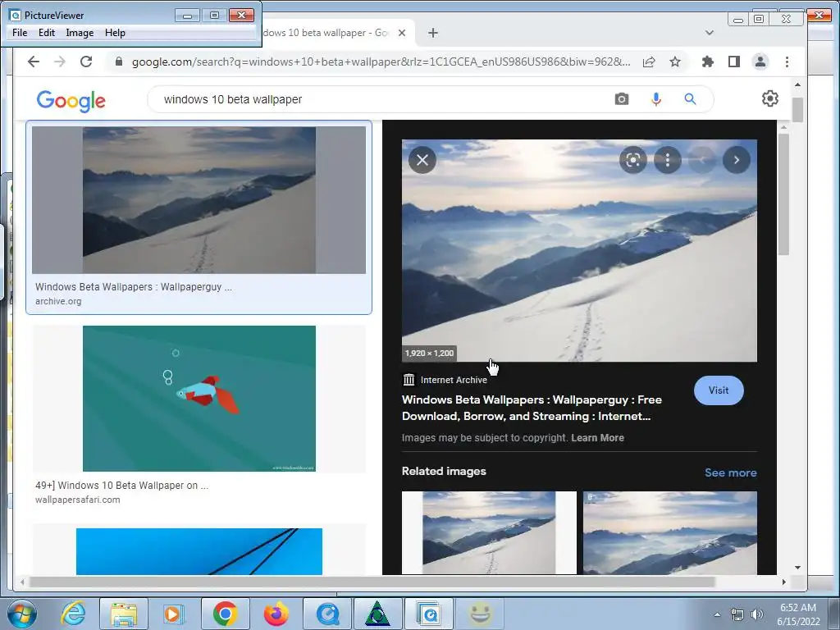The width and height of the screenshot is (840, 630).
Task: Click the large mountain preview image
Action: [579, 251]
